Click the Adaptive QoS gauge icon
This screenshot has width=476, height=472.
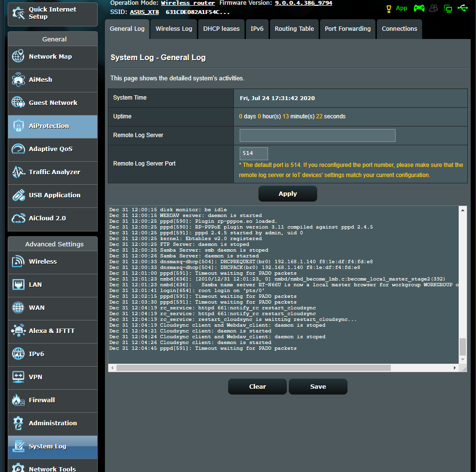tap(18, 149)
